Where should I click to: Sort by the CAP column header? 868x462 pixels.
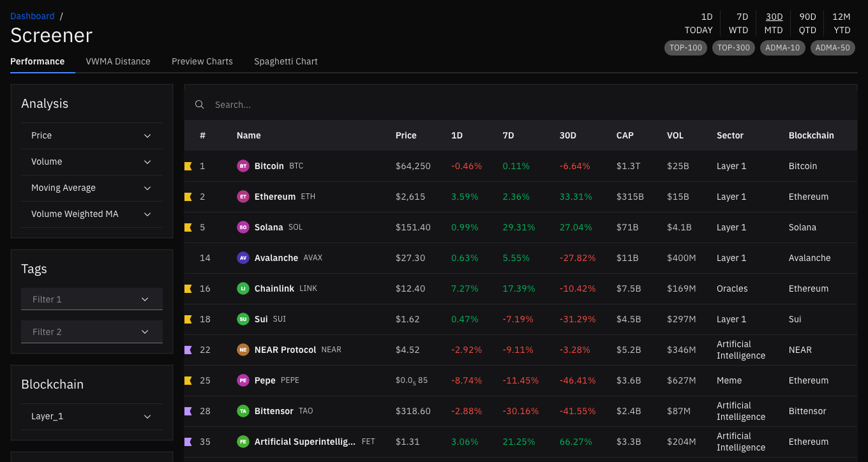tap(625, 135)
